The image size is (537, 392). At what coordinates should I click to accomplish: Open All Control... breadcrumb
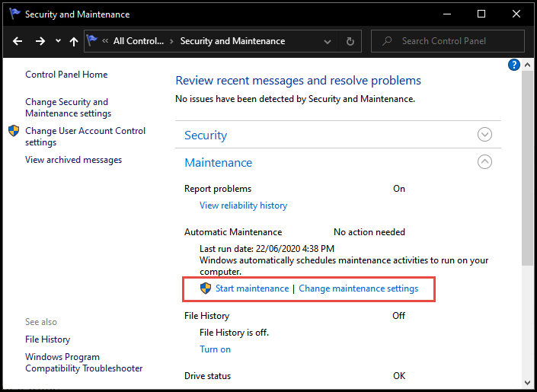tap(139, 41)
